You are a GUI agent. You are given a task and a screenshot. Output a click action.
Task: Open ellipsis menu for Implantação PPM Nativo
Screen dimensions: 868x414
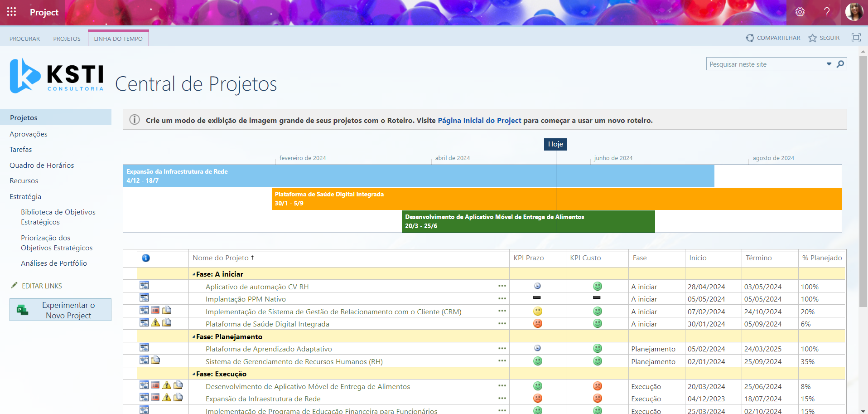(x=502, y=298)
